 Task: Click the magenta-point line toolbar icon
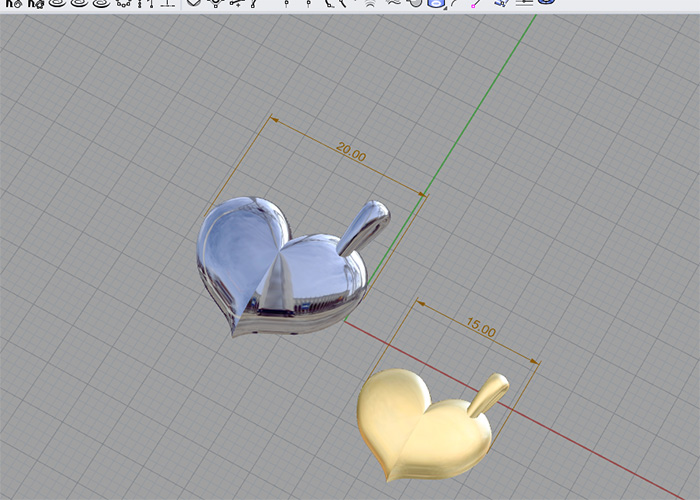(x=476, y=3)
